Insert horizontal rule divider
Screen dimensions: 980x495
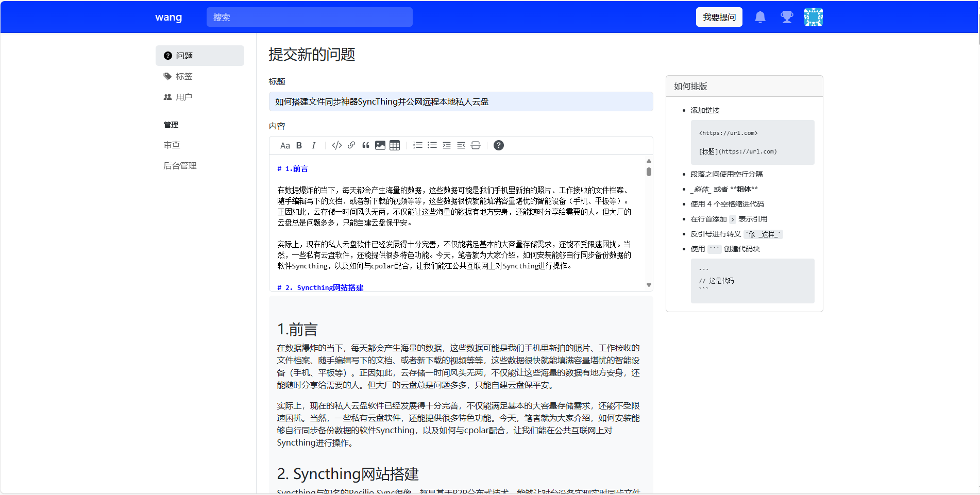476,145
